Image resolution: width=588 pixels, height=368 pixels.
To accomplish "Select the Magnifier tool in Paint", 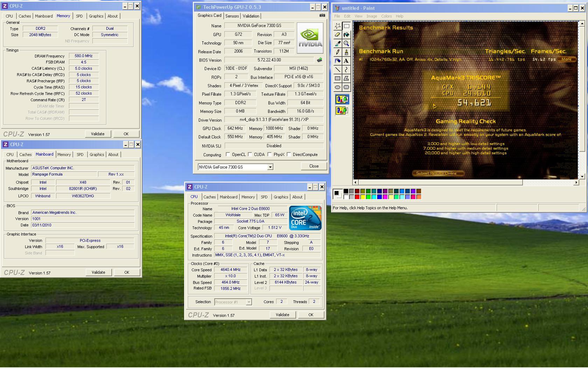I will [x=346, y=43].
